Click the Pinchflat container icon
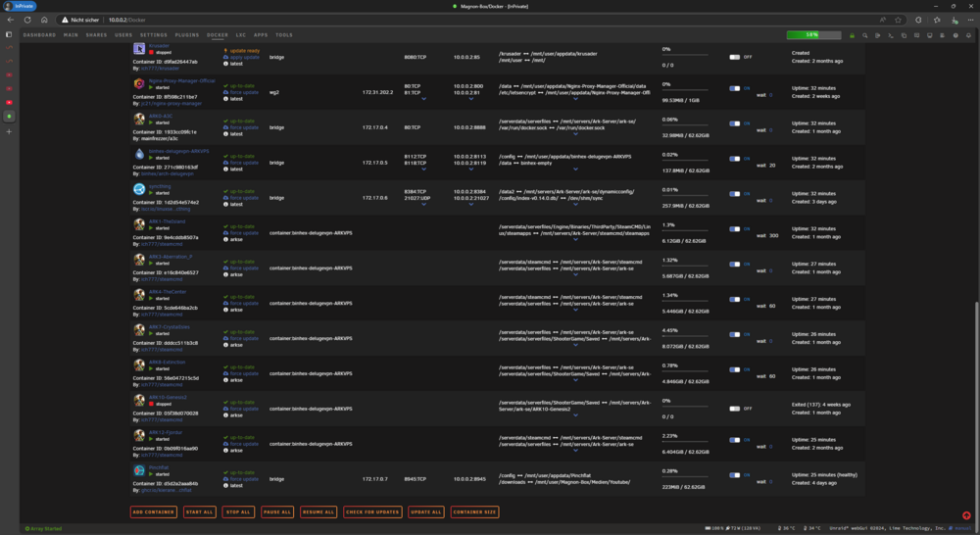The image size is (980, 535). coord(139,470)
